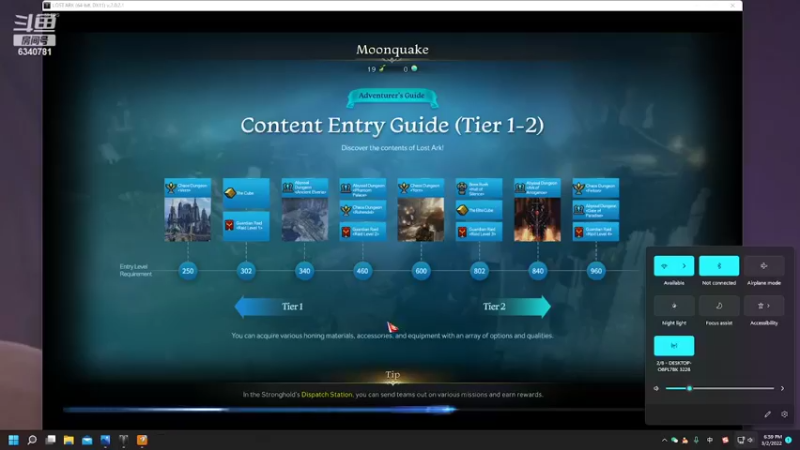
Task: Click the Guardian Raid Level 3 red icon
Action: (x=462, y=232)
